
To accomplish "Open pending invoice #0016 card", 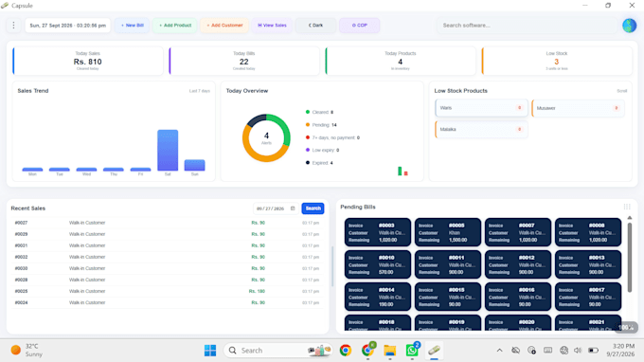I will click(x=518, y=297).
